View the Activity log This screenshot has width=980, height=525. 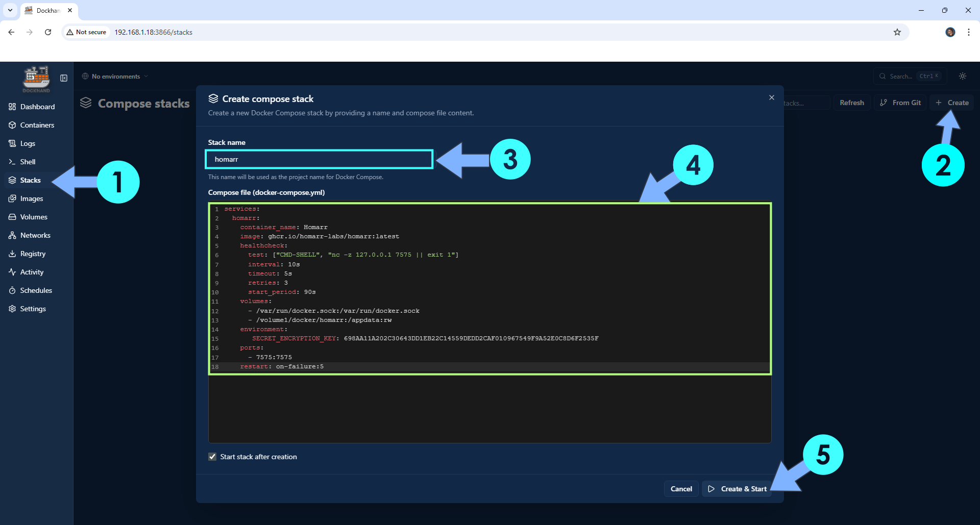point(31,272)
